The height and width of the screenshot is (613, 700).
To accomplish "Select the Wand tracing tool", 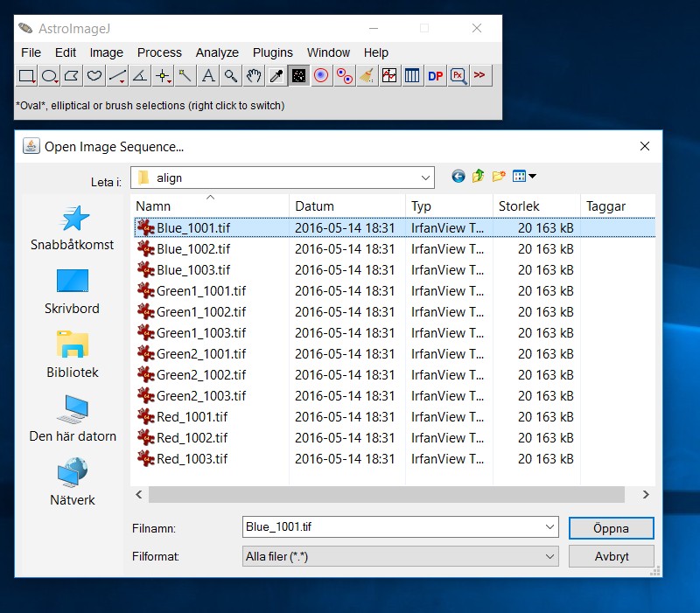I will 185,75.
